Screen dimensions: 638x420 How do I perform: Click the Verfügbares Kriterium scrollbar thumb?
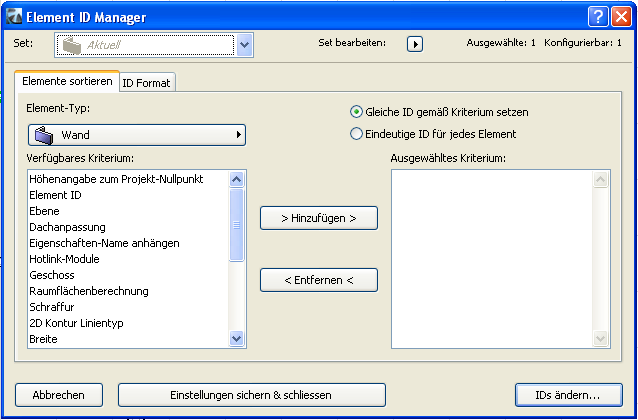[236, 225]
